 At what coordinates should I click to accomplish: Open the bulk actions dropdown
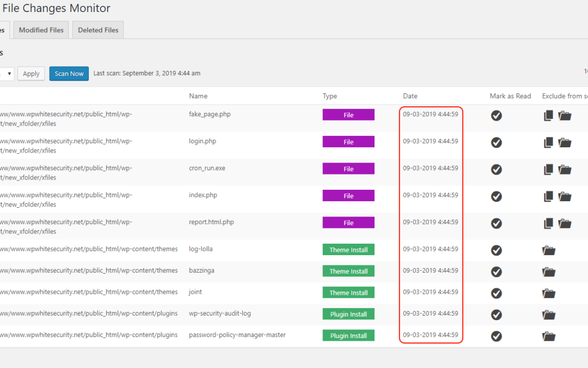7,74
